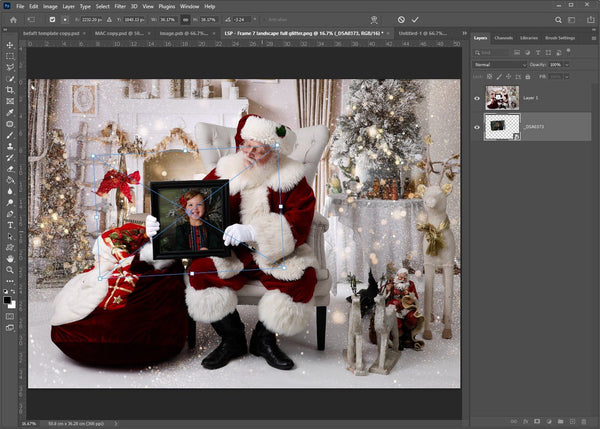Select the Layer 1 thumbnail
This screenshot has width=600, height=429.
pos(501,97)
